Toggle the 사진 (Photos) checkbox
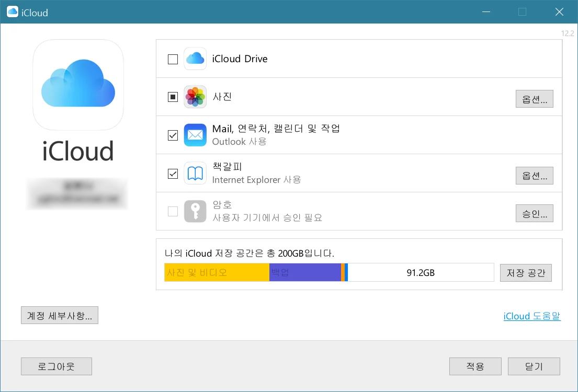This screenshot has height=392, width=578. [x=173, y=97]
